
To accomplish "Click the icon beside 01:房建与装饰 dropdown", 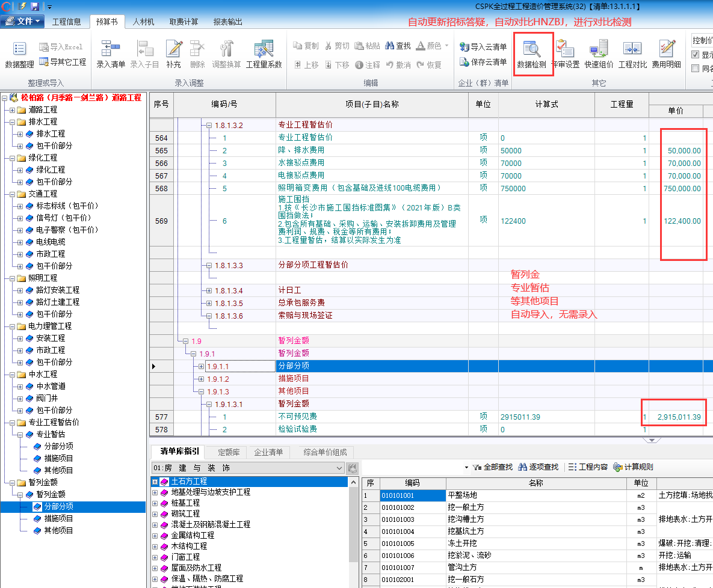I will point(353,468).
